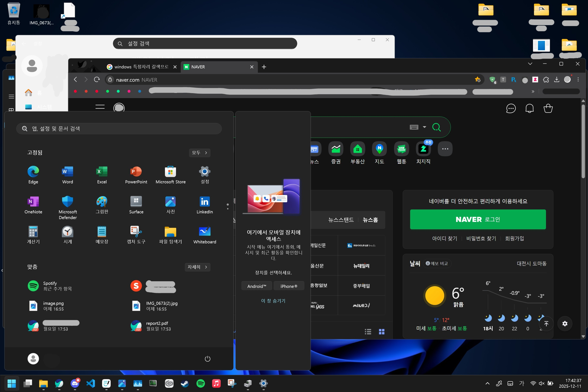This screenshot has height=392, width=588.
Task: Click the NAVER 로그인 button
Action: click(x=478, y=219)
